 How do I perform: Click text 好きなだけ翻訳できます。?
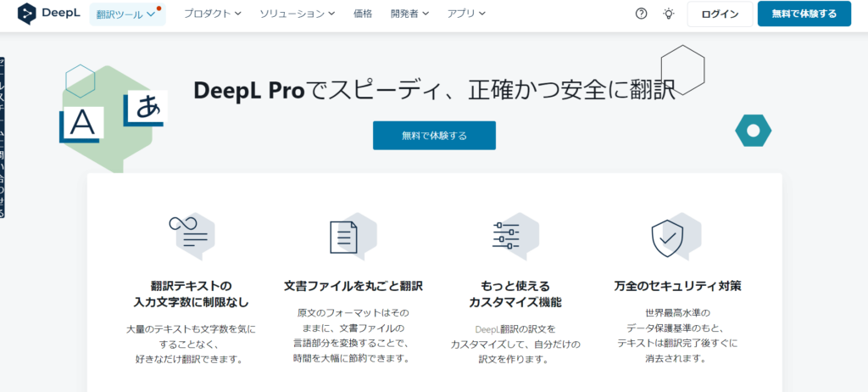190,359
